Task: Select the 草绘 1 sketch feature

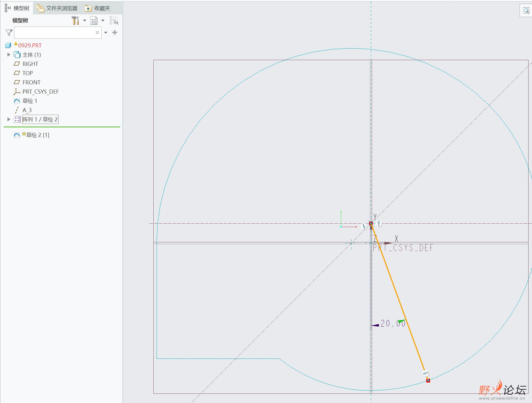Action: [30, 101]
